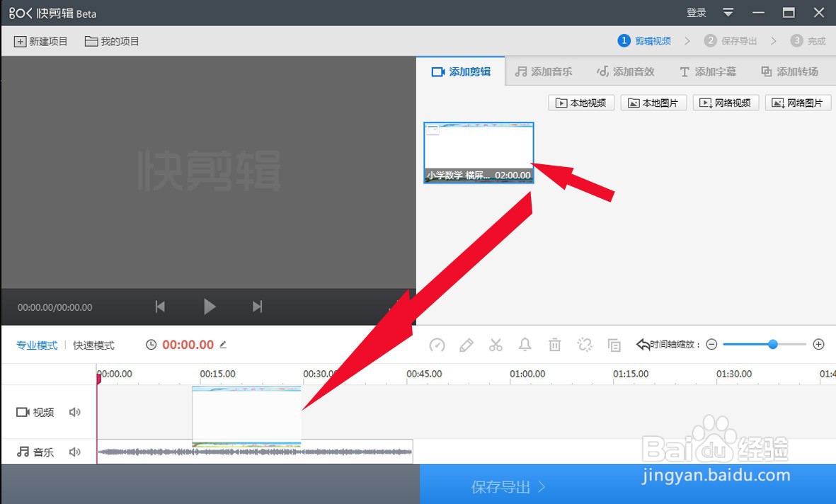This screenshot has height=504, width=836.
Task: Switch to Add Clip (添加剪辑) tab
Action: (x=461, y=71)
